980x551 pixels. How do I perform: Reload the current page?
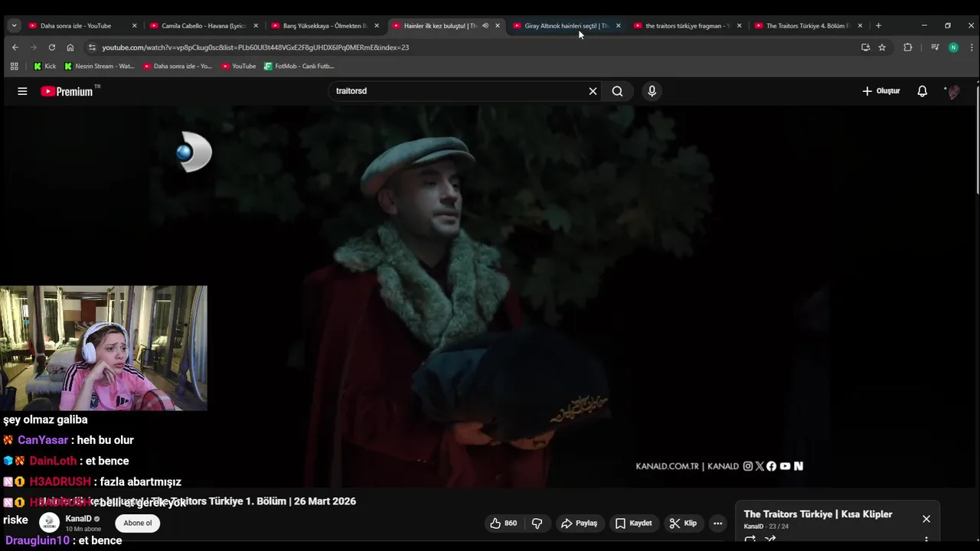[x=51, y=47]
